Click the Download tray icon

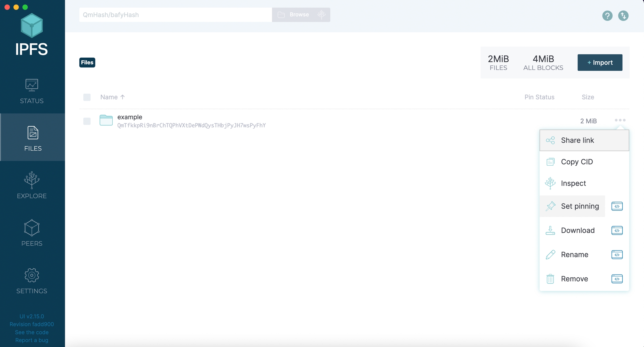pos(550,230)
